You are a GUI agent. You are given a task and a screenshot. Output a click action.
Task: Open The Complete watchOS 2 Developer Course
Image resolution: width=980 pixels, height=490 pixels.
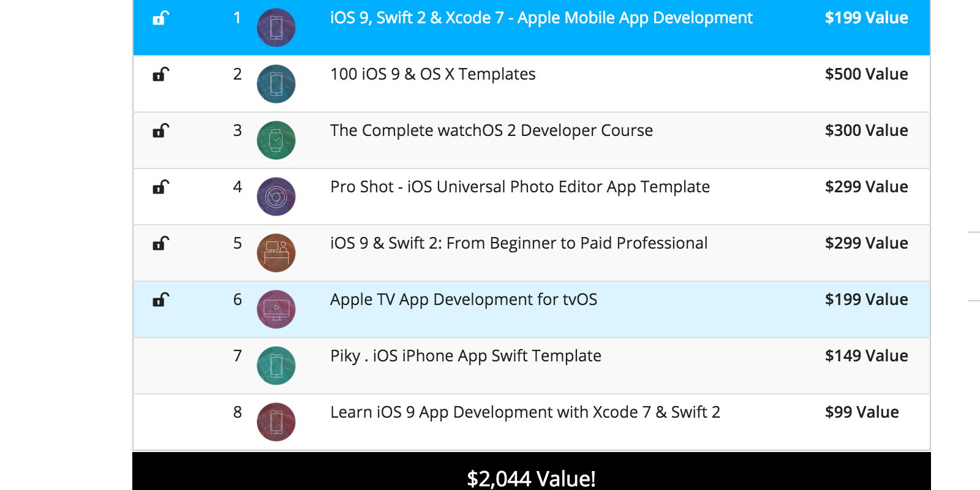click(492, 130)
